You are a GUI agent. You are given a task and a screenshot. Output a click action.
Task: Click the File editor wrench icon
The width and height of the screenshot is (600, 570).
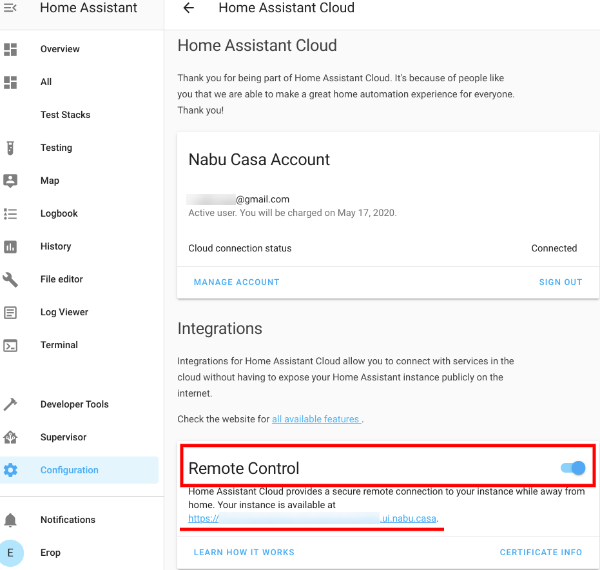click(x=11, y=280)
